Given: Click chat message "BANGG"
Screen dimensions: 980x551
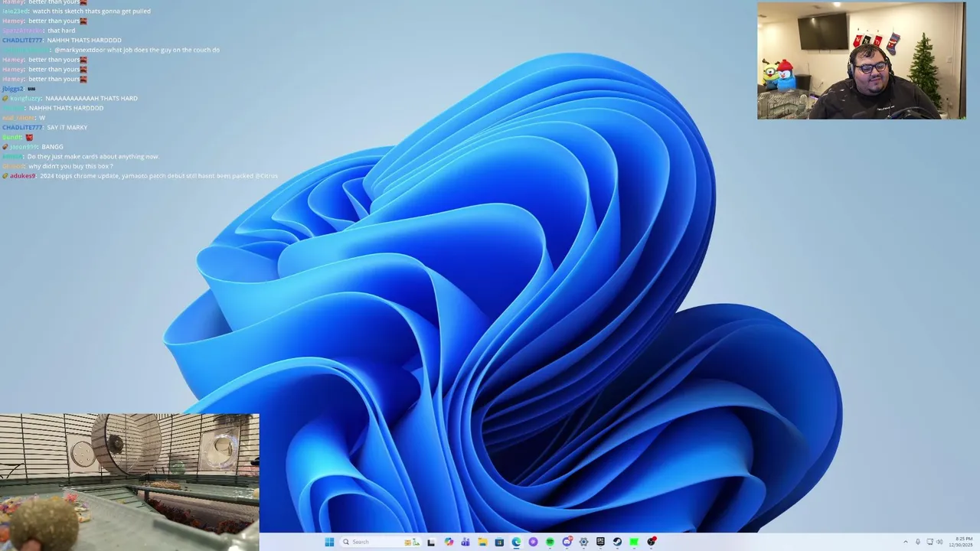Looking at the screenshot, I should (x=52, y=146).
